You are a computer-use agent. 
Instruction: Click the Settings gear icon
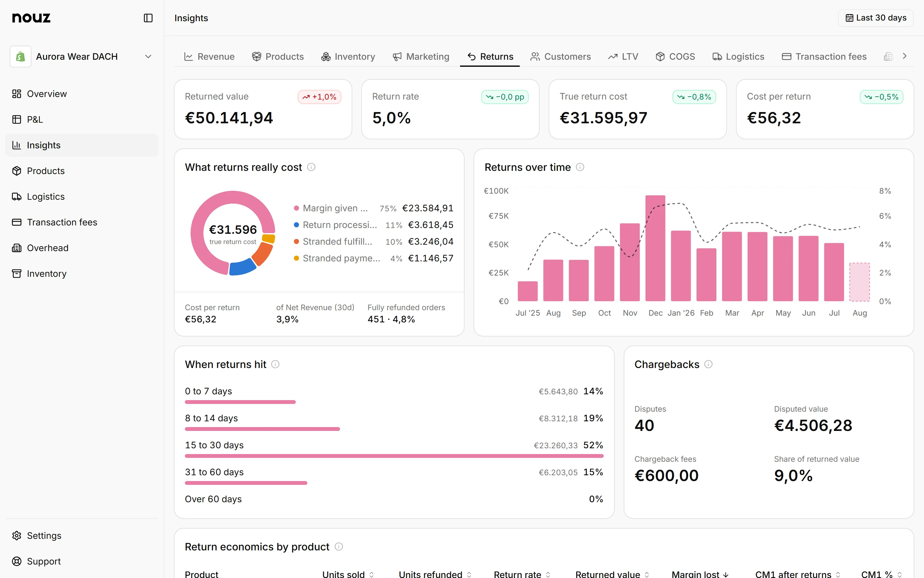point(16,536)
